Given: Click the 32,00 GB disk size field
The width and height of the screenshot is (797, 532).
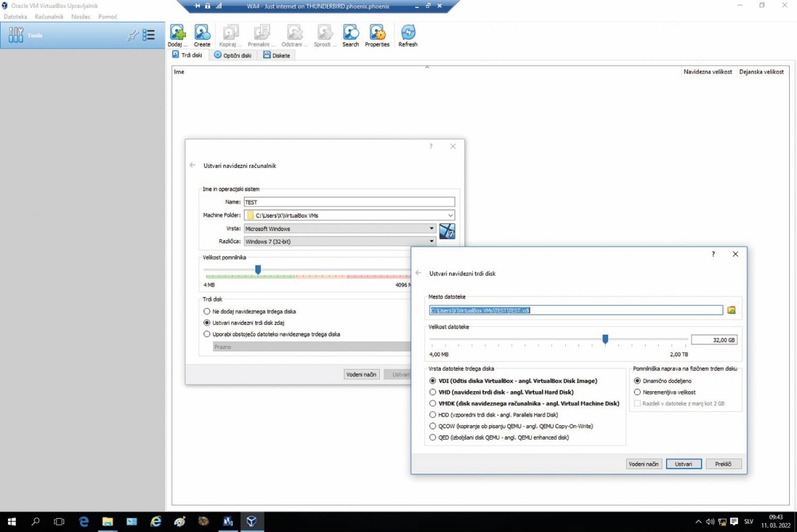Looking at the screenshot, I should pos(714,339).
